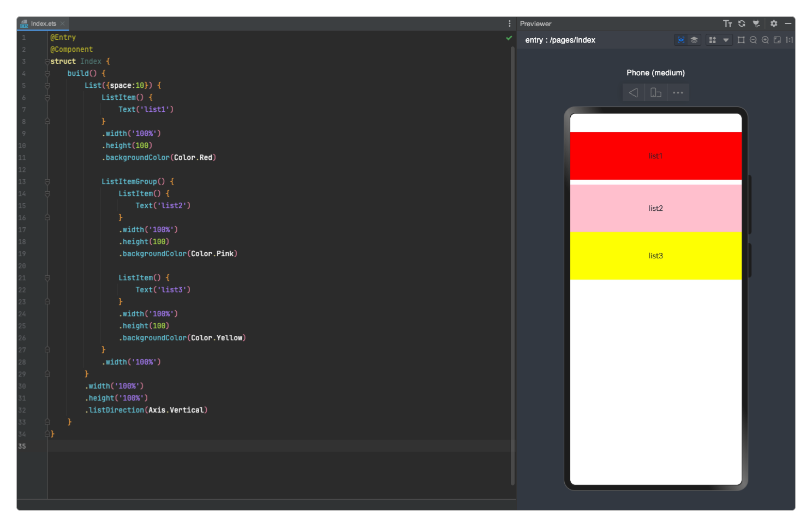Refresh the Previewer with the reload icon

click(x=742, y=23)
